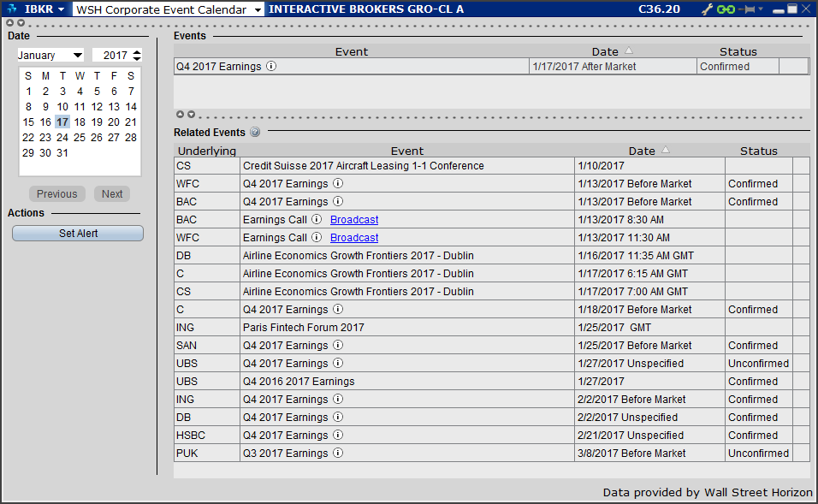Show info icon for WFC Earnings Call
The width and height of the screenshot is (818, 504).
[x=317, y=237]
